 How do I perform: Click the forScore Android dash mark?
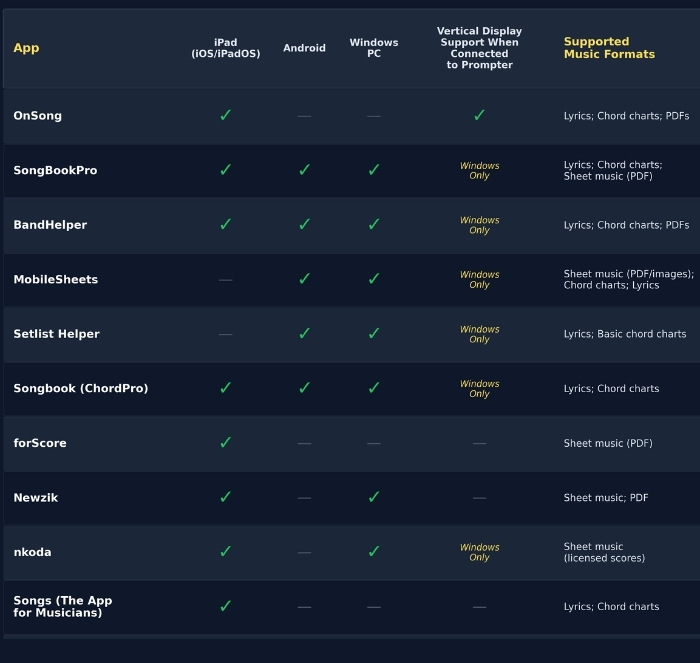click(x=304, y=443)
